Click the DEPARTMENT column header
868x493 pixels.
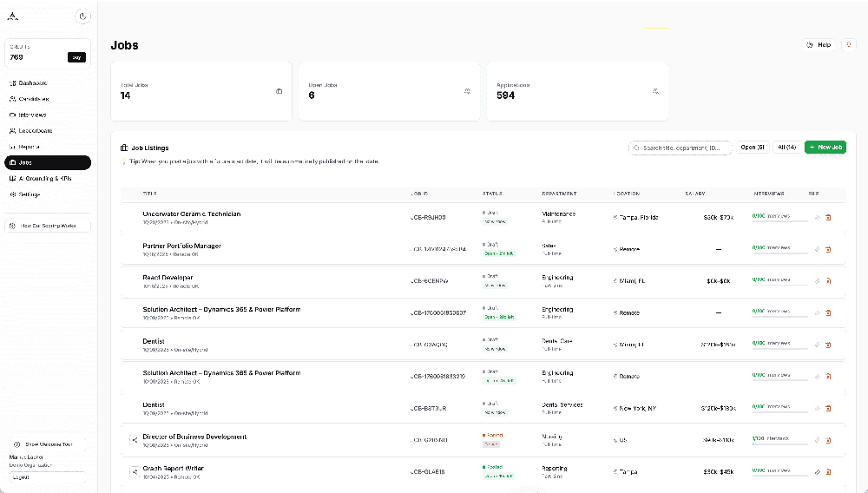(x=559, y=194)
